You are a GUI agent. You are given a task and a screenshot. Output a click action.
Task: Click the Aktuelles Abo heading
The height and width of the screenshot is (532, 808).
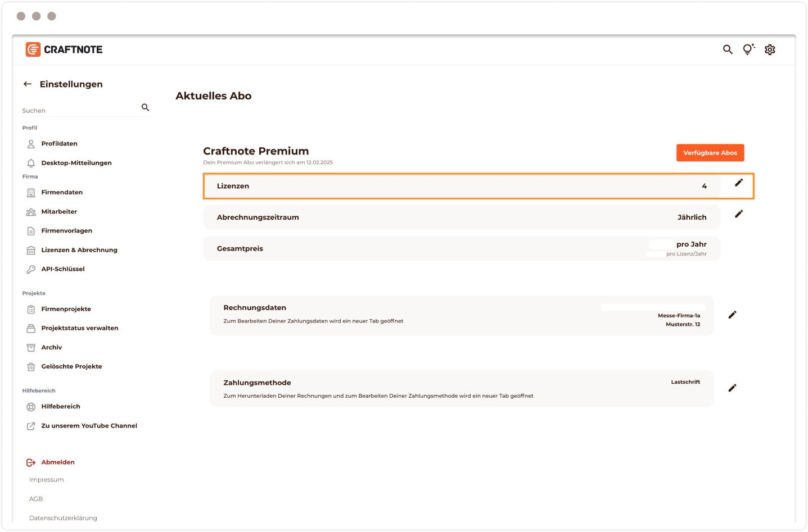click(x=214, y=96)
